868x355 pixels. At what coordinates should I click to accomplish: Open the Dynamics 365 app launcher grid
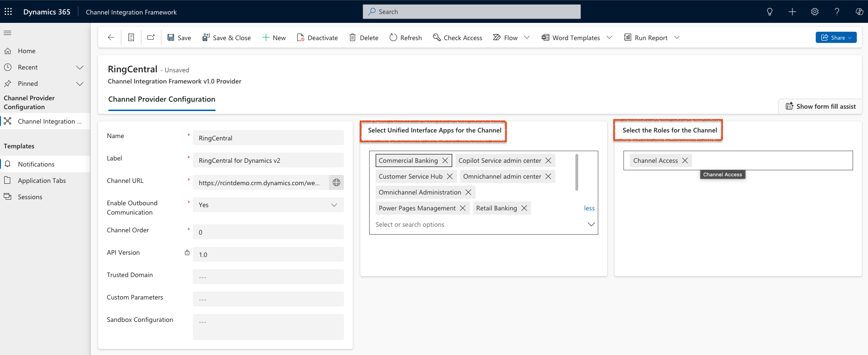pos(8,12)
